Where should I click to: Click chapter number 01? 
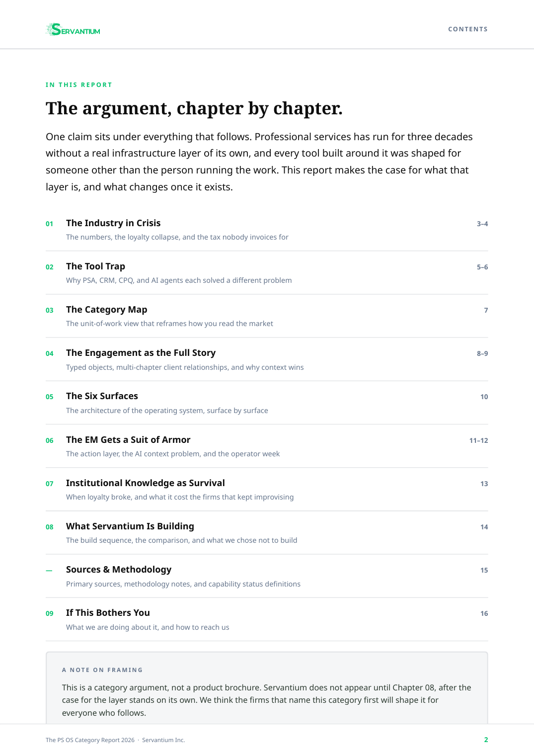coord(50,224)
